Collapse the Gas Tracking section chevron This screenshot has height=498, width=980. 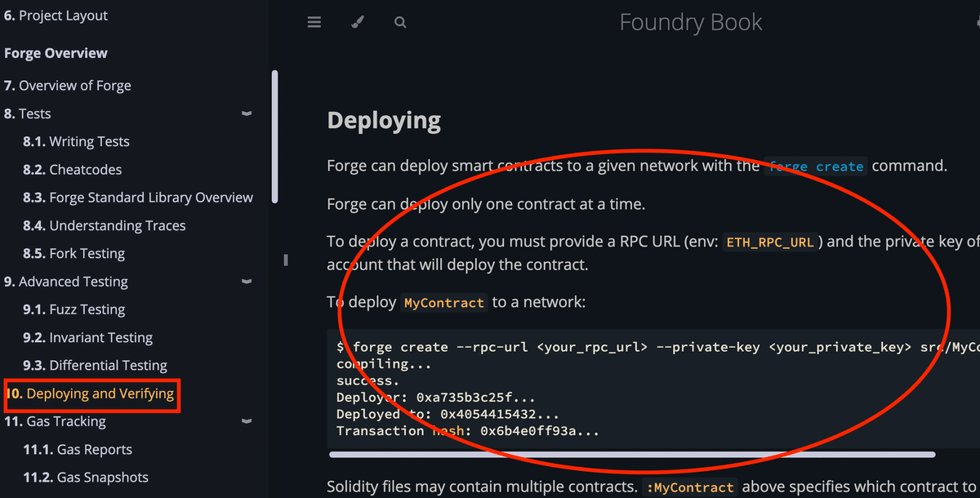(247, 421)
